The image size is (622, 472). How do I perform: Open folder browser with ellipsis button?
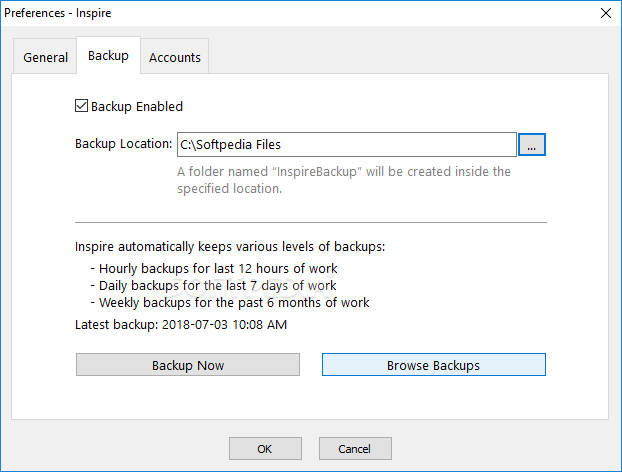532,144
